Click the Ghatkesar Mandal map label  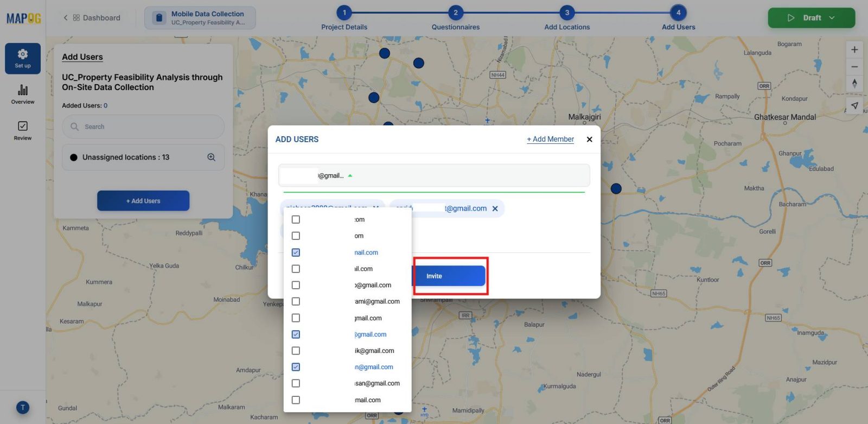click(x=785, y=117)
